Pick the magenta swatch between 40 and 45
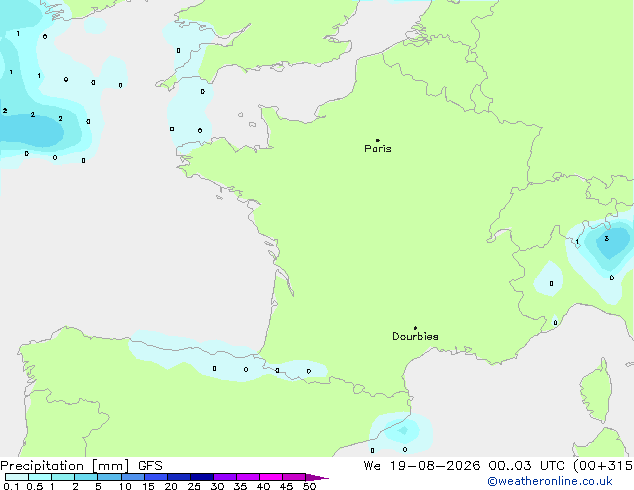The height and width of the screenshot is (490, 634). pyautogui.click(x=271, y=477)
